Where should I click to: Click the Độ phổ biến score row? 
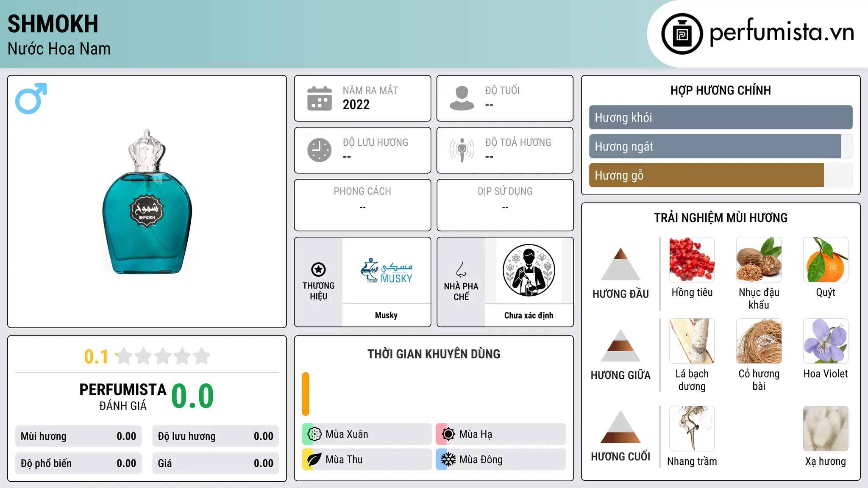pos(78,463)
